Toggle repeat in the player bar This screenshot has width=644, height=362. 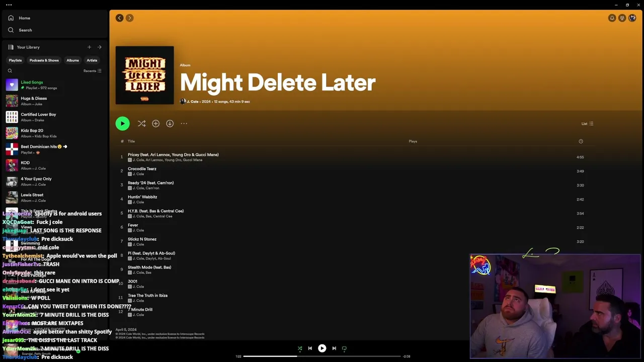pyautogui.click(x=344, y=348)
